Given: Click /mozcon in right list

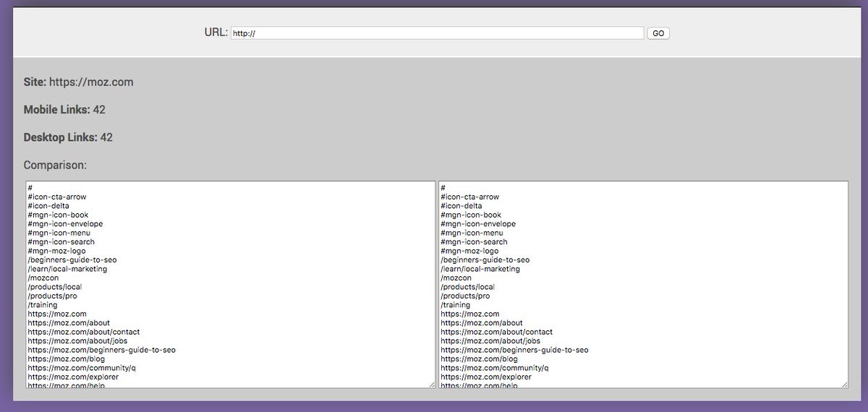Looking at the screenshot, I should 456,278.
